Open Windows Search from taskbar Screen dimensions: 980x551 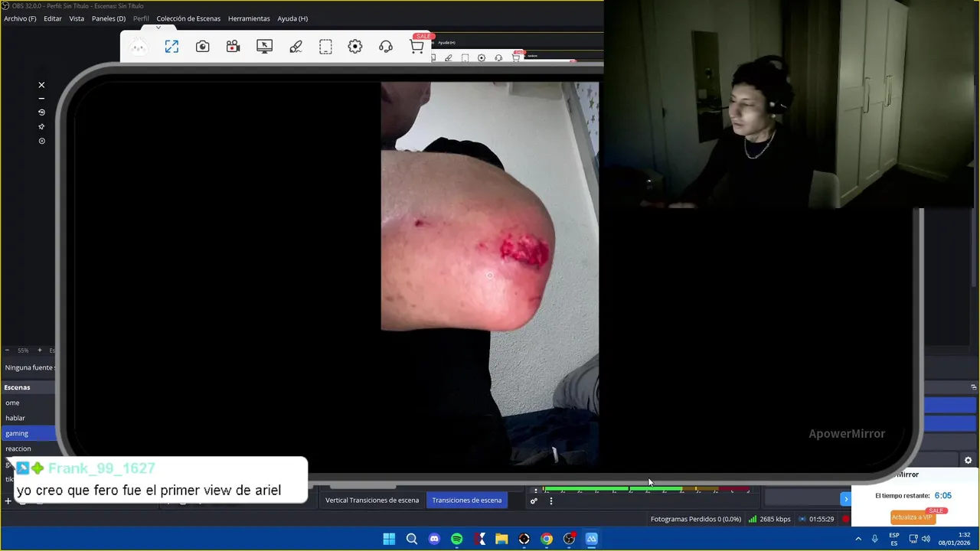click(412, 539)
